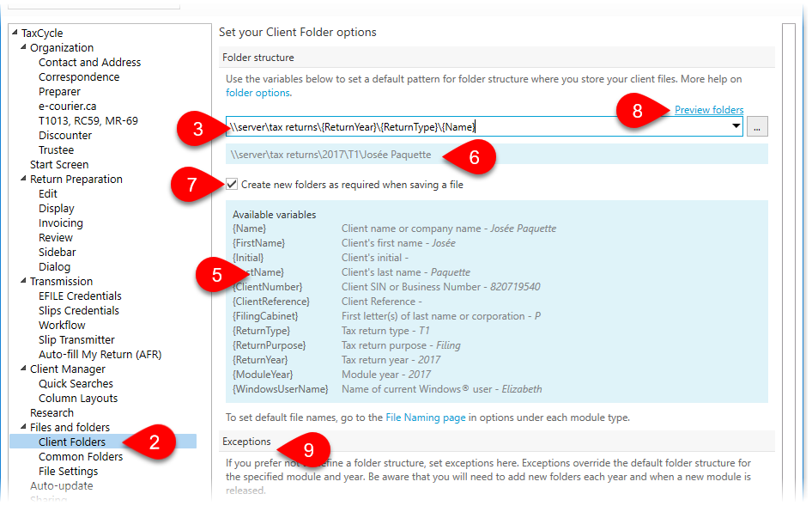Click the {ReturnType} variable
812x506 pixels.
point(261,330)
